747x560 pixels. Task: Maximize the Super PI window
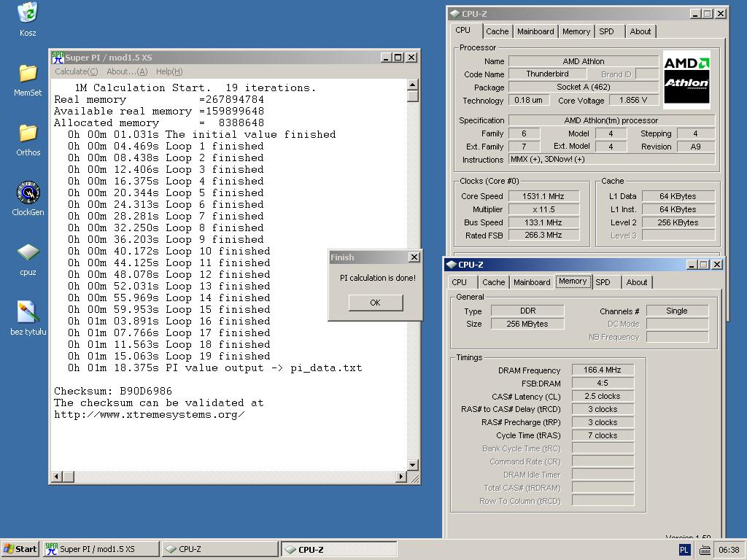pos(398,58)
